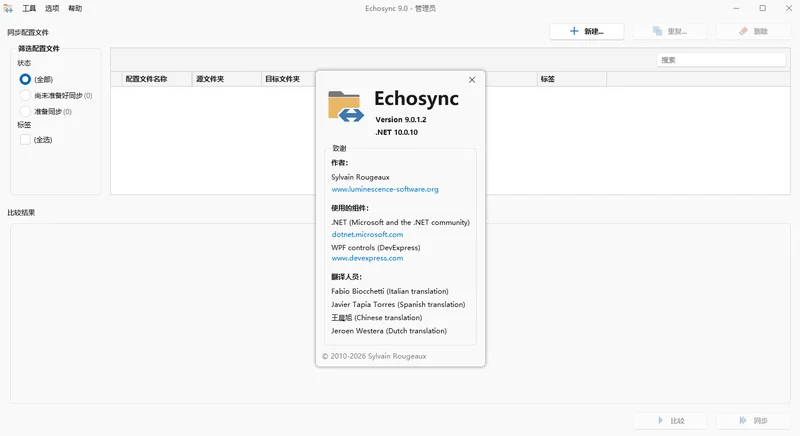This screenshot has height=436, width=800.
Task: Click the 比较 compare button
Action: point(670,421)
